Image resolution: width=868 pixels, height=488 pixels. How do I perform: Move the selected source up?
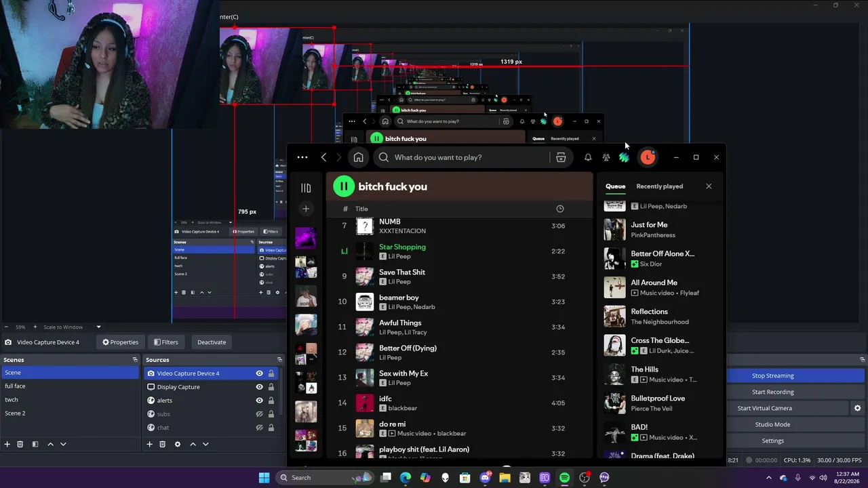[x=193, y=444]
